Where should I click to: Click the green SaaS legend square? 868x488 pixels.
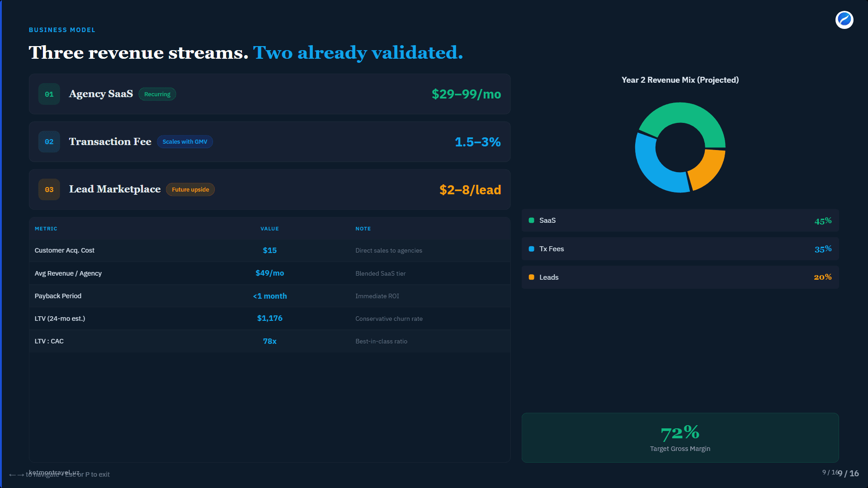(532, 221)
